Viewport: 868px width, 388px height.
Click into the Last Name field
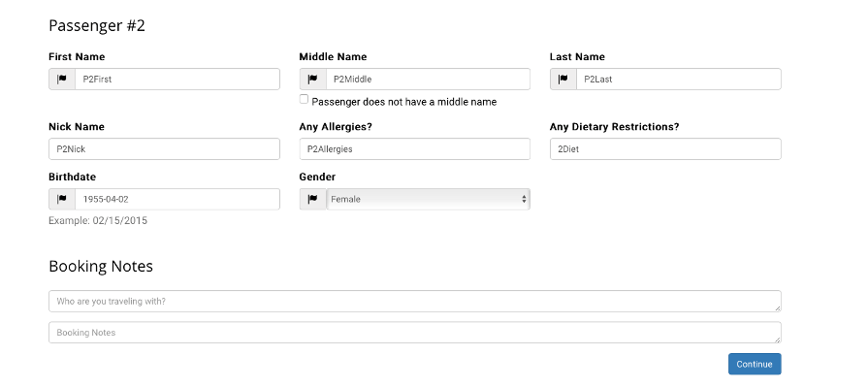pyautogui.click(x=678, y=80)
